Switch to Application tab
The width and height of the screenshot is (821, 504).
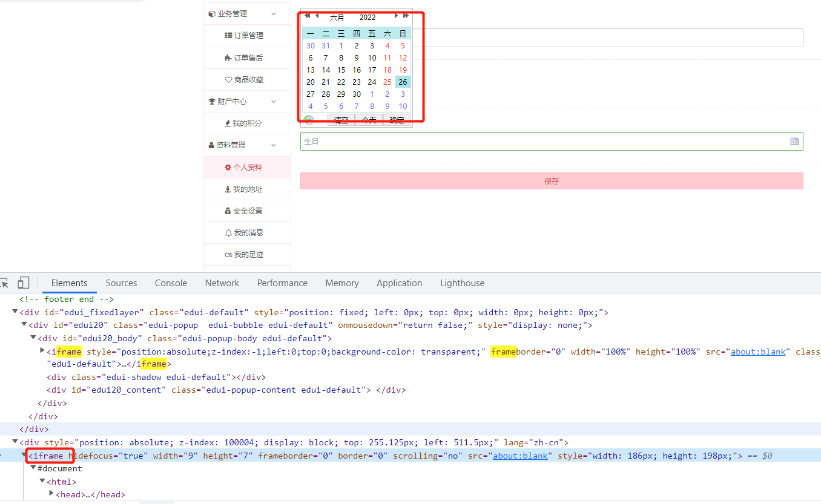pyautogui.click(x=400, y=283)
